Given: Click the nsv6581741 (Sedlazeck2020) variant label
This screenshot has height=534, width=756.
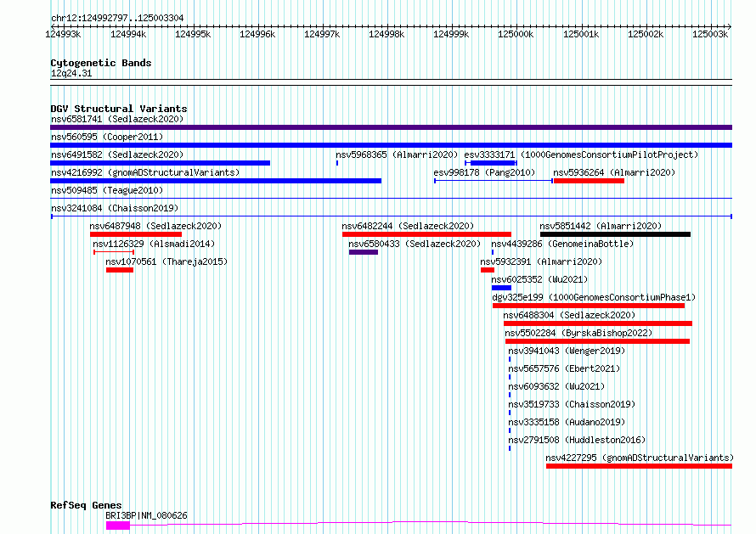Looking at the screenshot, I should [117, 119].
